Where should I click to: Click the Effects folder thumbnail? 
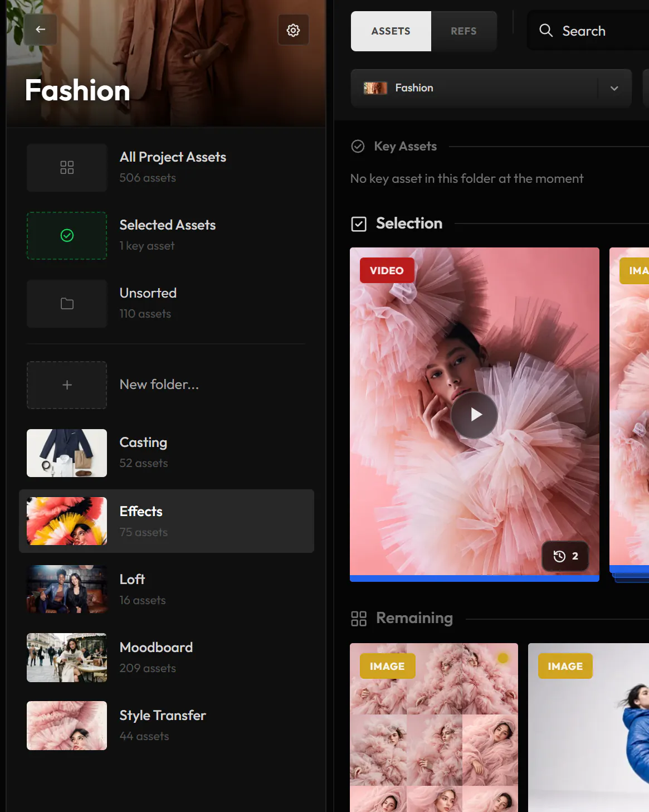pos(67,521)
